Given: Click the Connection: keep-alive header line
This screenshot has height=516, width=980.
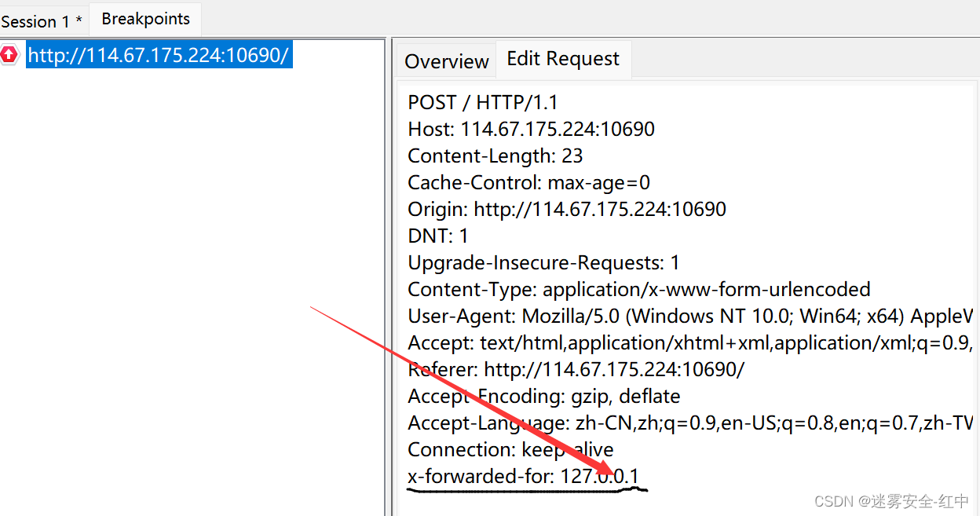Looking at the screenshot, I should 510,450.
